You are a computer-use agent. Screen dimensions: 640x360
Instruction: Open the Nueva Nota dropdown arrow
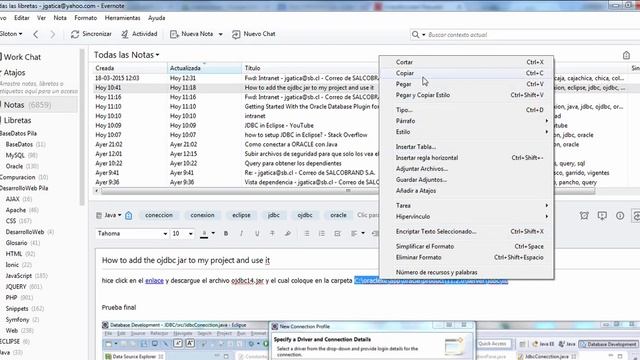[x=220, y=34]
